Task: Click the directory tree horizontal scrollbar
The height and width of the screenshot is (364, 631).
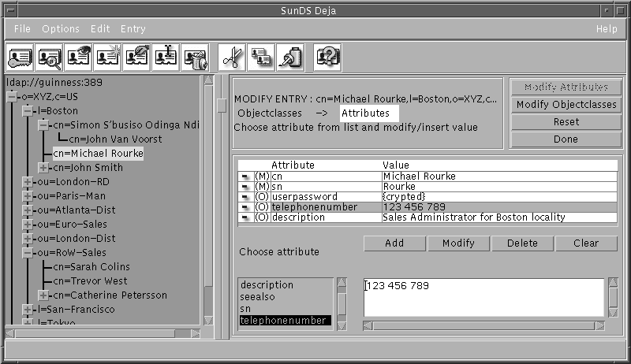Action: pyautogui.click(x=103, y=333)
